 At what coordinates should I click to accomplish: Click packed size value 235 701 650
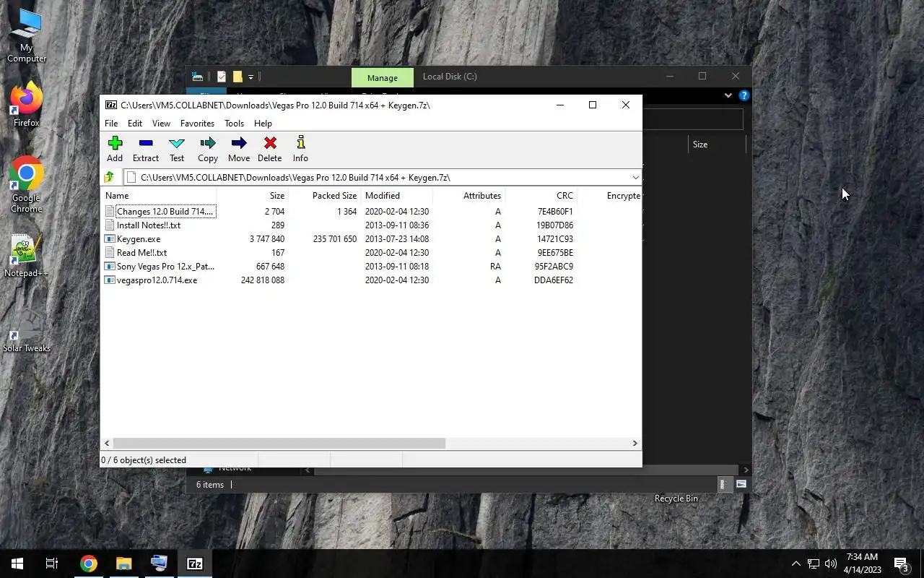pyautogui.click(x=335, y=239)
